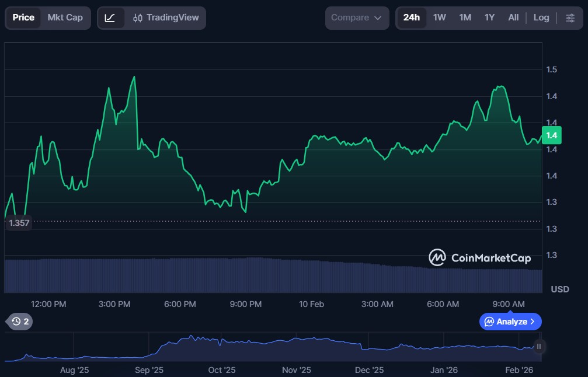The image size is (588, 377).
Task: Show All time price history
Action: point(513,18)
